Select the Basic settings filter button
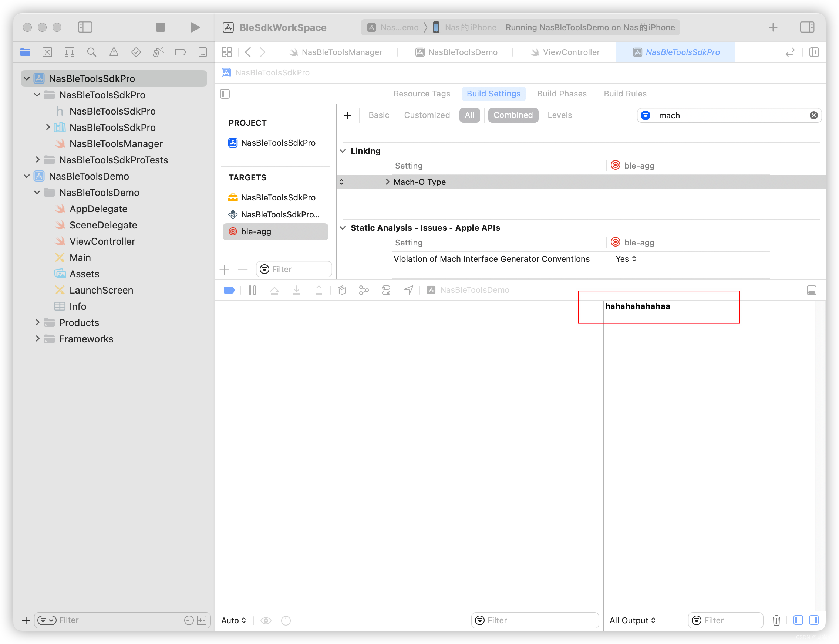This screenshot has height=644, width=839. [379, 115]
